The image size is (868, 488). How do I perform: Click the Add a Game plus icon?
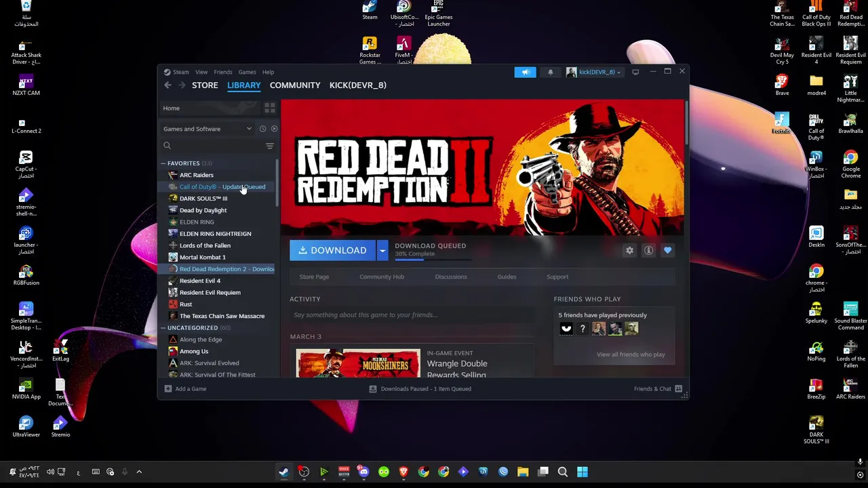coord(168,389)
